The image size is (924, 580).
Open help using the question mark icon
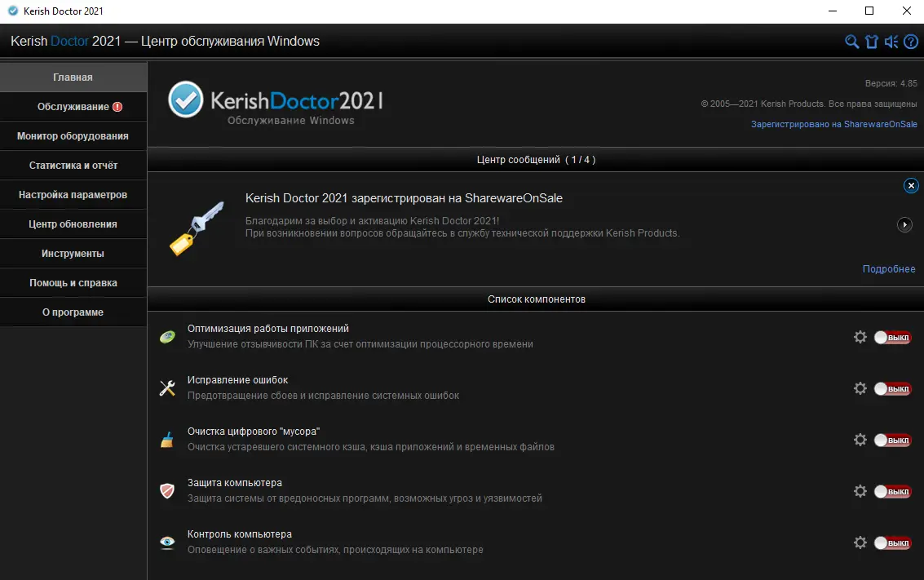(911, 41)
